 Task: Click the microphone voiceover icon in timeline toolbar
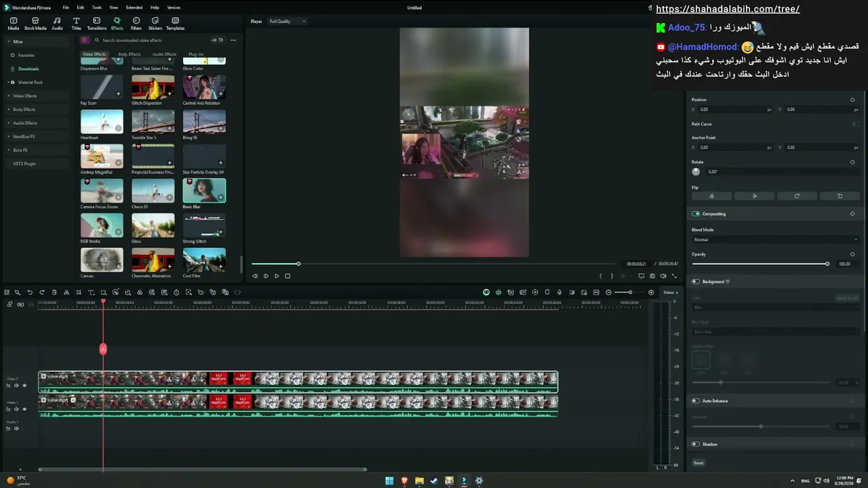click(559, 293)
